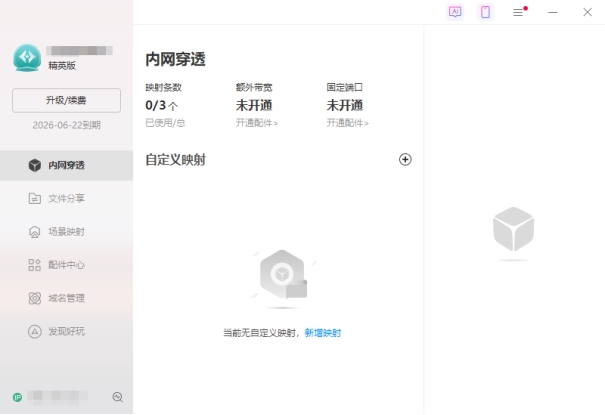Click 未开通 under 额外带宽
The image size is (605, 415).
click(x=254, y=105)
